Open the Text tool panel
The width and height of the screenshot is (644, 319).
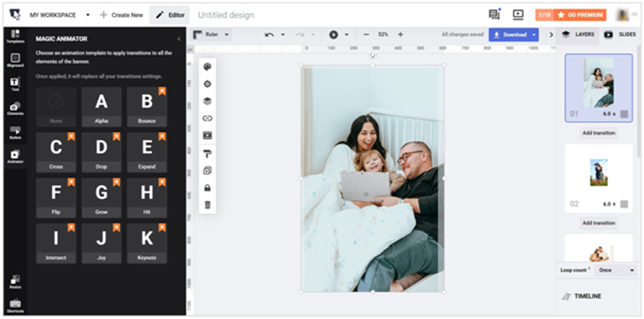[15, 84]
